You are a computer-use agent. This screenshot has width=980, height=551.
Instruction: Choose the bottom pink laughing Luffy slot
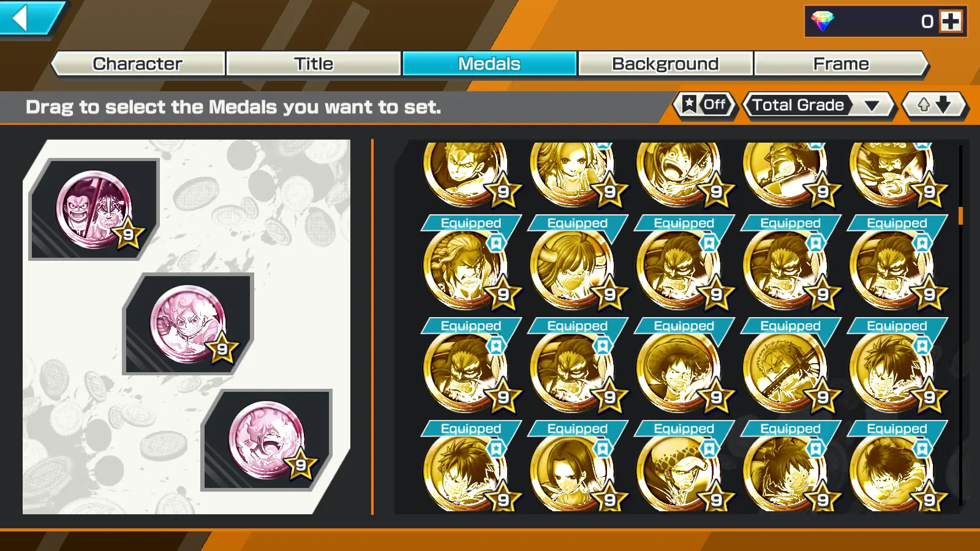pyautogui.click(x=267, y=440)
